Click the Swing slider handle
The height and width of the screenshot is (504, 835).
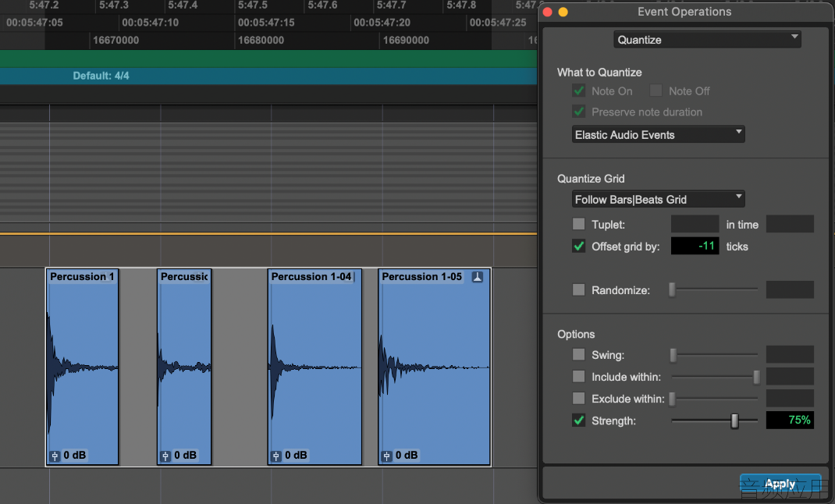673,355
